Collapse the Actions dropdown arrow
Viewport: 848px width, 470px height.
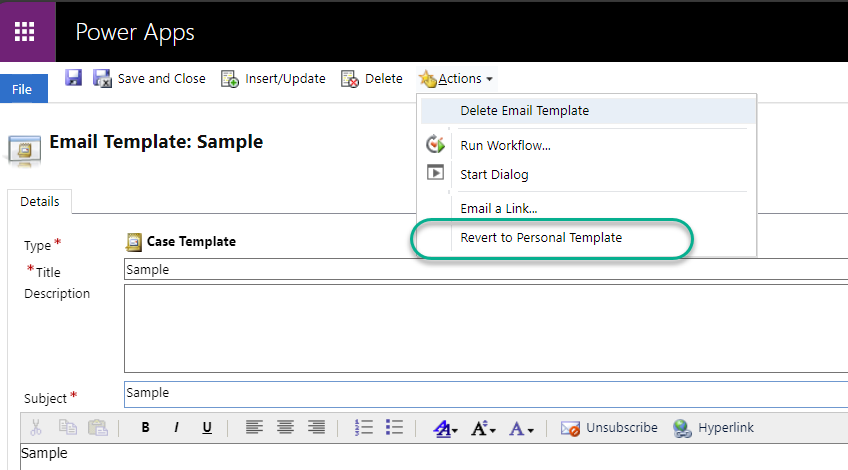489,80
